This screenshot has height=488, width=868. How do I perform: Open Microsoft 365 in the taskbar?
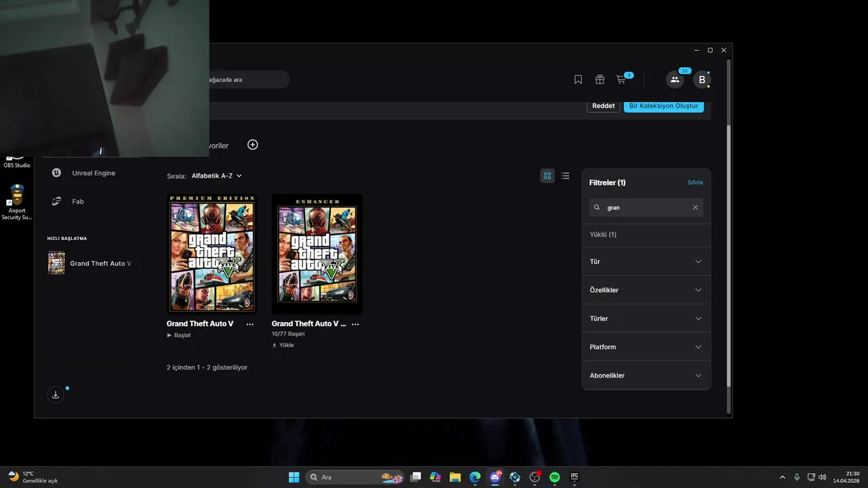435,477
